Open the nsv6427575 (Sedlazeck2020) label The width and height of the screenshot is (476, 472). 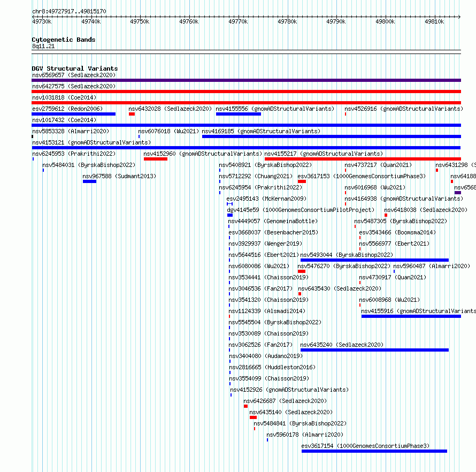74,86
